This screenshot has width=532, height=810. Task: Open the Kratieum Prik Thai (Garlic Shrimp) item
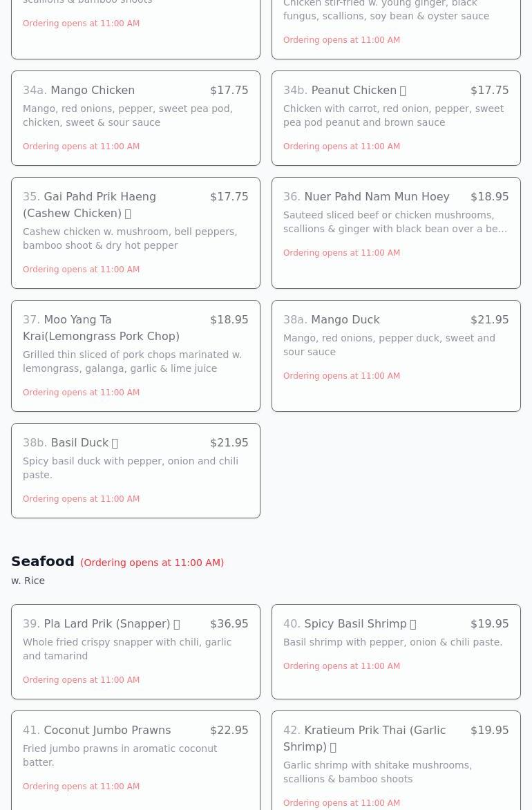(x=396, y=760)
